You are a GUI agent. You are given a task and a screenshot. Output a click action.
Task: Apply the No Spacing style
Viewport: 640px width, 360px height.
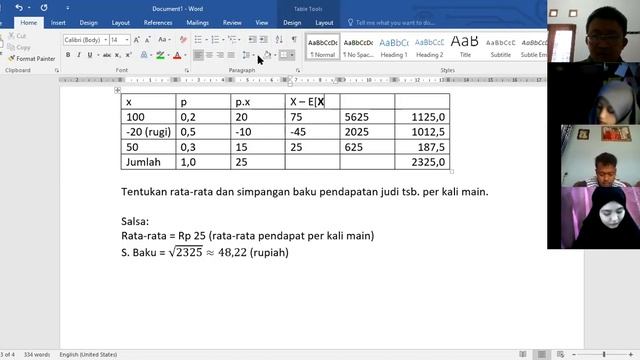(x=358, y=47)
